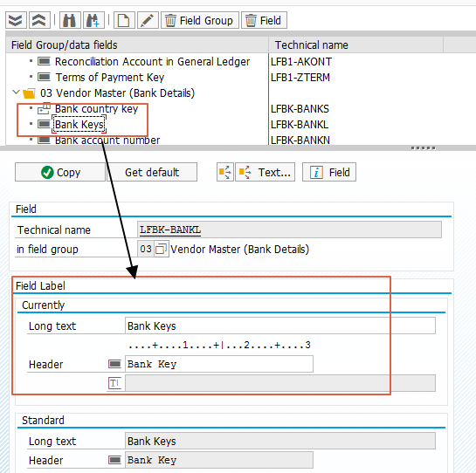The image size is (476, 473).
Task: Select 03 Vendor Master (Bank Details) folder
Action: pyautogui.click(x=117, y=93)
